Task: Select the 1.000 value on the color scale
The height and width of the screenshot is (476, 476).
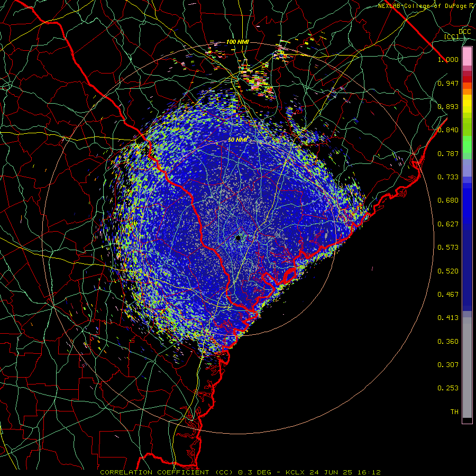Action: [448, 59]
